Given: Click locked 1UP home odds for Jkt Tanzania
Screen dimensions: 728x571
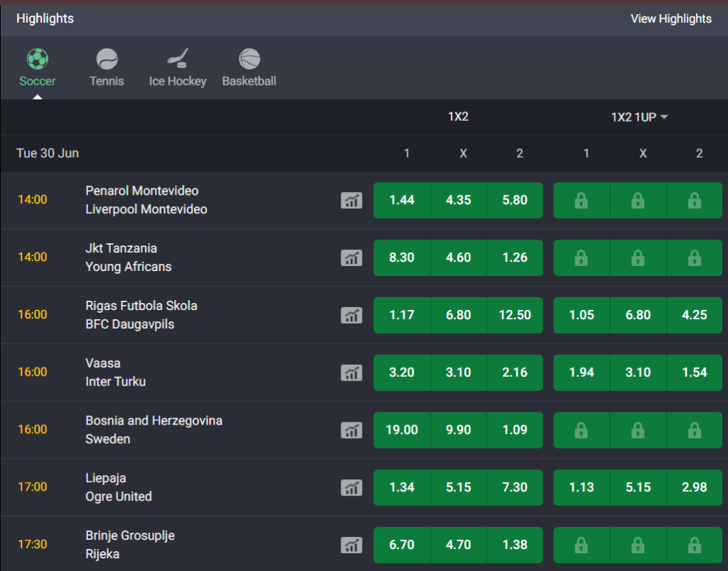Looking at the screenshot, I should [x=582, y=258].
